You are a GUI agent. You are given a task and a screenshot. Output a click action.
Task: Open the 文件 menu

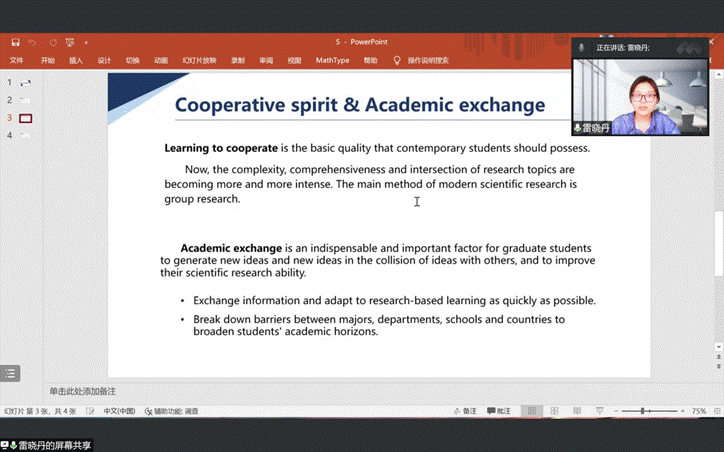click(x=16, y=60)
